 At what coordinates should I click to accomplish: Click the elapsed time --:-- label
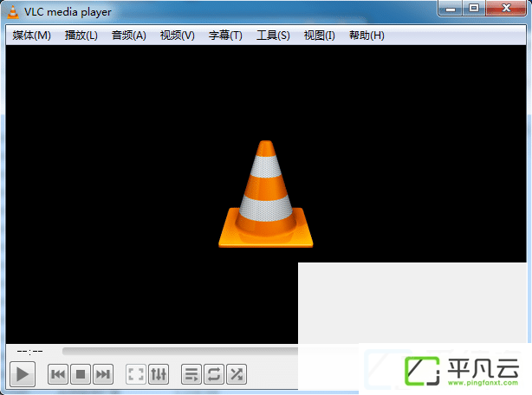(29, 352)
